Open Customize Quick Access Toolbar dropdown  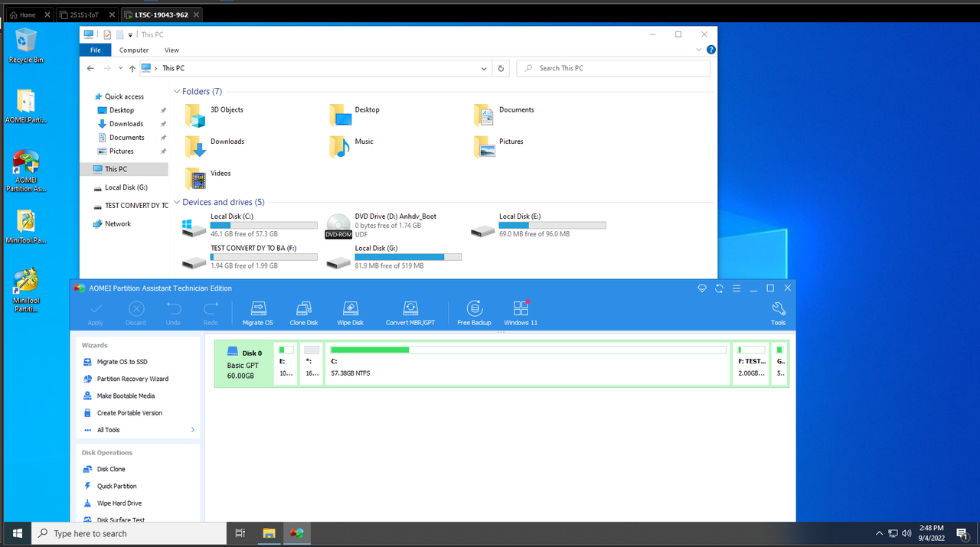pos(131,34)
